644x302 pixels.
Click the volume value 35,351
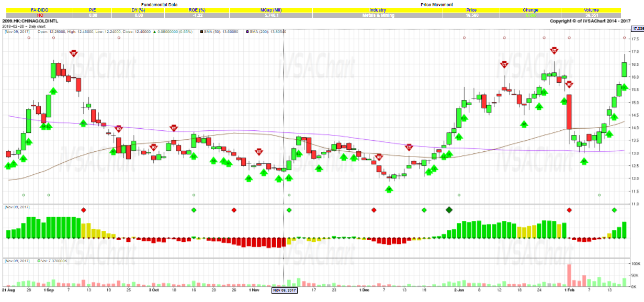(591, 16)
